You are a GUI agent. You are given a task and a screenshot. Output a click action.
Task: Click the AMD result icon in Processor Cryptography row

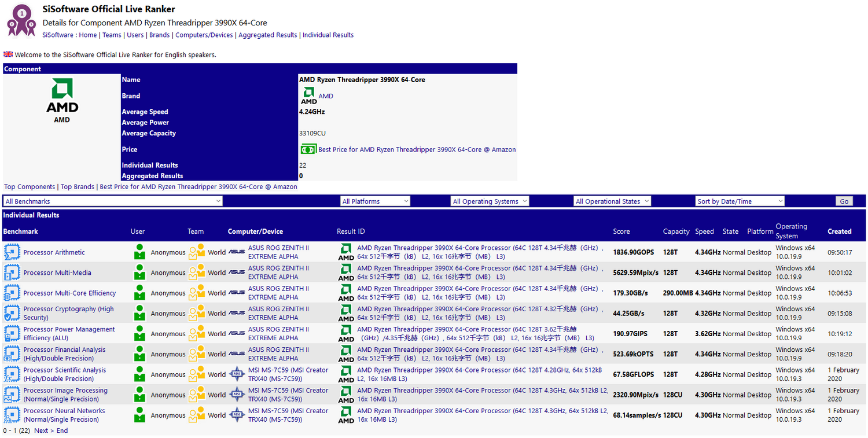pyautogui.click(x=346, y=313)
